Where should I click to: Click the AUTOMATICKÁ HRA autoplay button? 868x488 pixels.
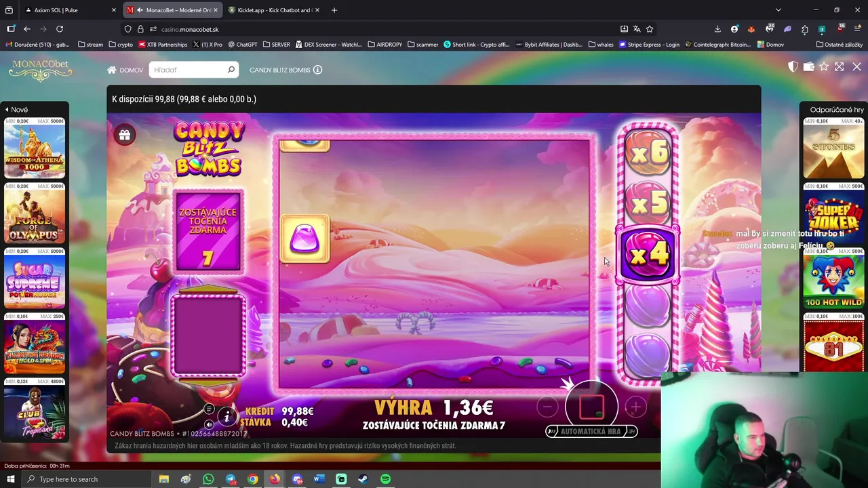click(x=591, y=431)
